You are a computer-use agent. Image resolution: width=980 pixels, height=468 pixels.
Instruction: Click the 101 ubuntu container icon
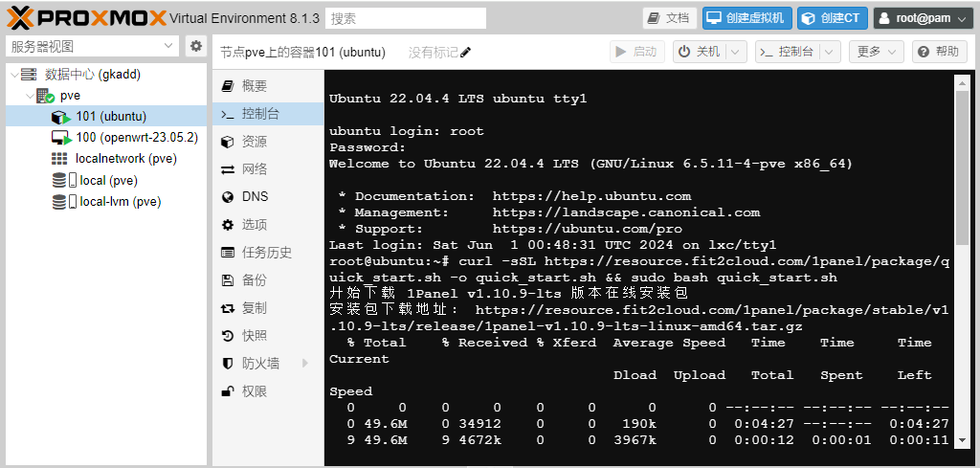[x=59, y=117]
